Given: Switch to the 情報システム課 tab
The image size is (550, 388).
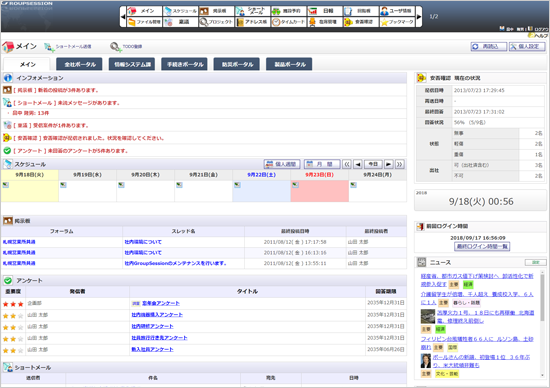Looking at the screenshot, I should 132,64.
